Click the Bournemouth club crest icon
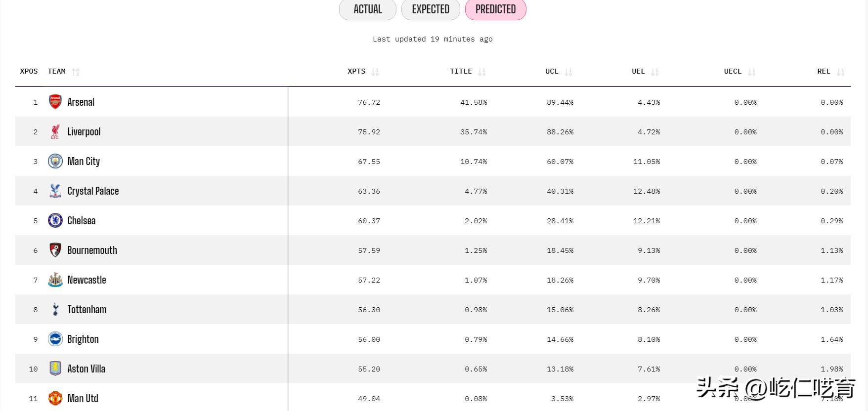Image resolution: width=868 pixels, height=411 pixels. click(x=55, y=250)
